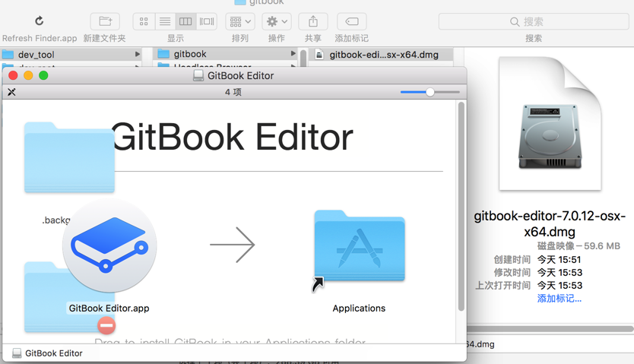This screenshot has height=364, width=634.
Task: Switch to list view in toolbar
Action: click(165, 21)
